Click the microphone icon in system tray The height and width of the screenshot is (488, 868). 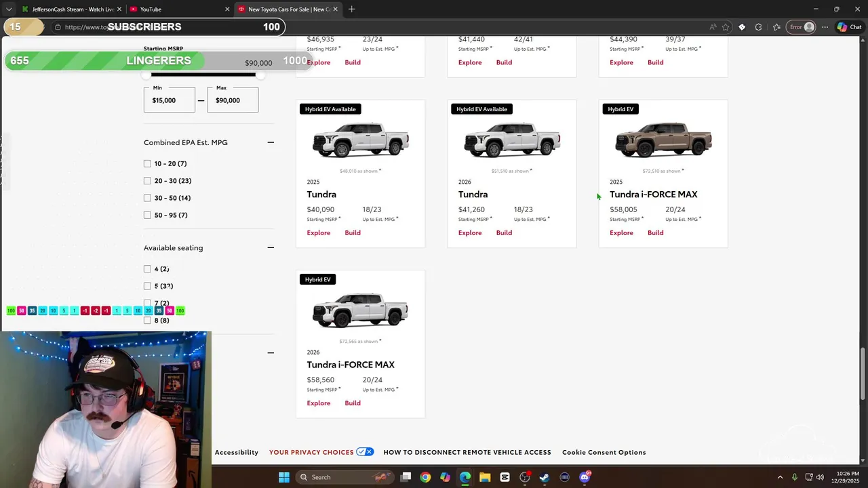click(x=794, y=477)
